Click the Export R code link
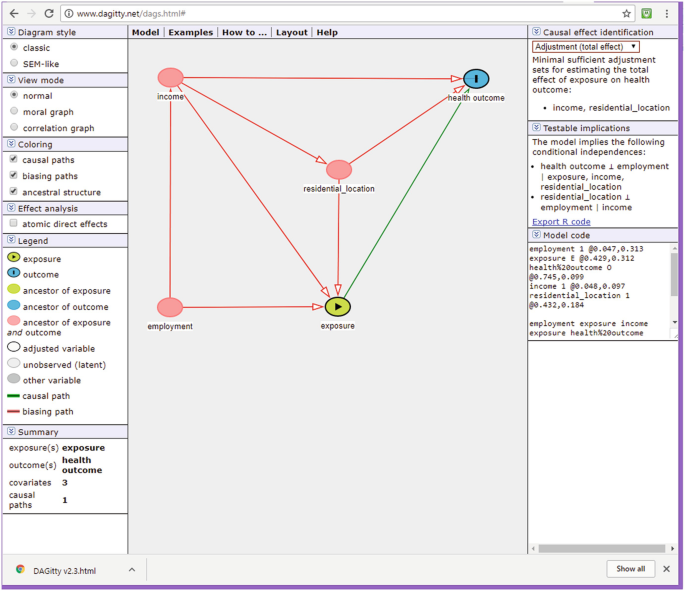The width and height of the screenshot is (685, 591). coord(561,221)
